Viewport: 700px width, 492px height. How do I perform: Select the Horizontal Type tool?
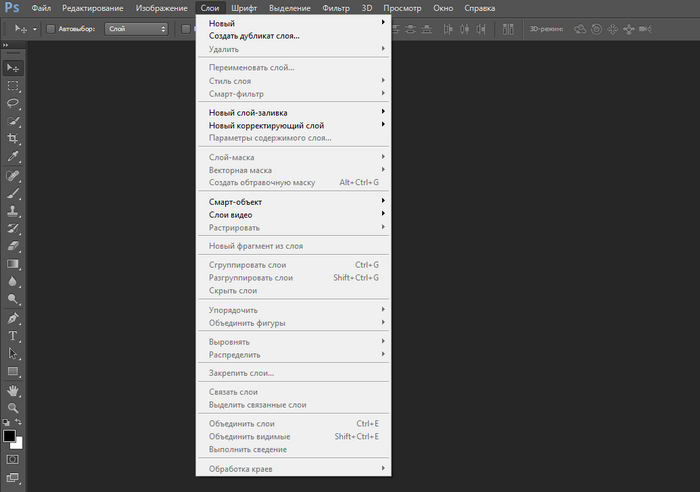(x=13, y=335)
